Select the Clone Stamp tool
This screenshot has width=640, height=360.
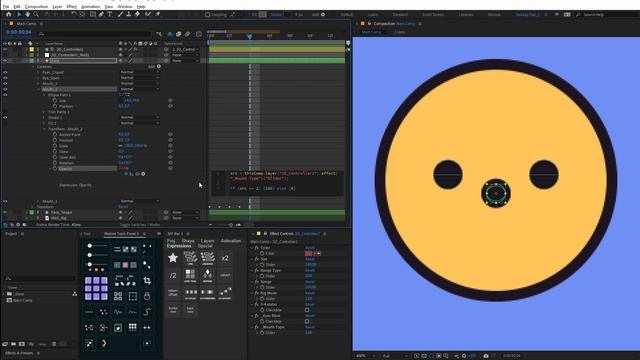pyautogui.click(x=129, y=14)
